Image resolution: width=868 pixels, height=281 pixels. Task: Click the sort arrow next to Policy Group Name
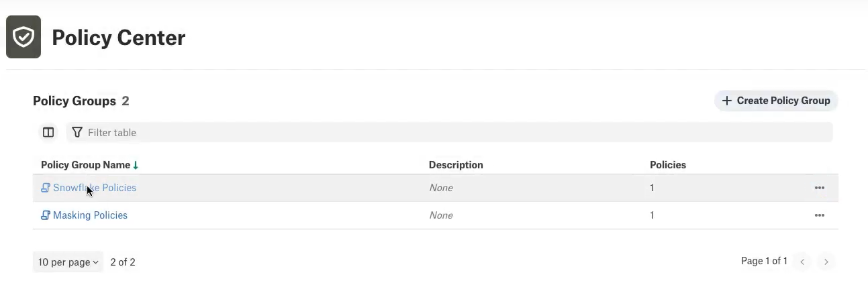click(136, 165)
